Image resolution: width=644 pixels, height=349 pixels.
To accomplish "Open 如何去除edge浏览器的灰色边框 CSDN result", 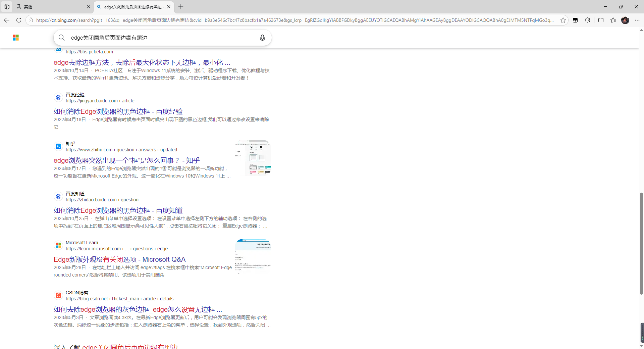I will point(138,309).
